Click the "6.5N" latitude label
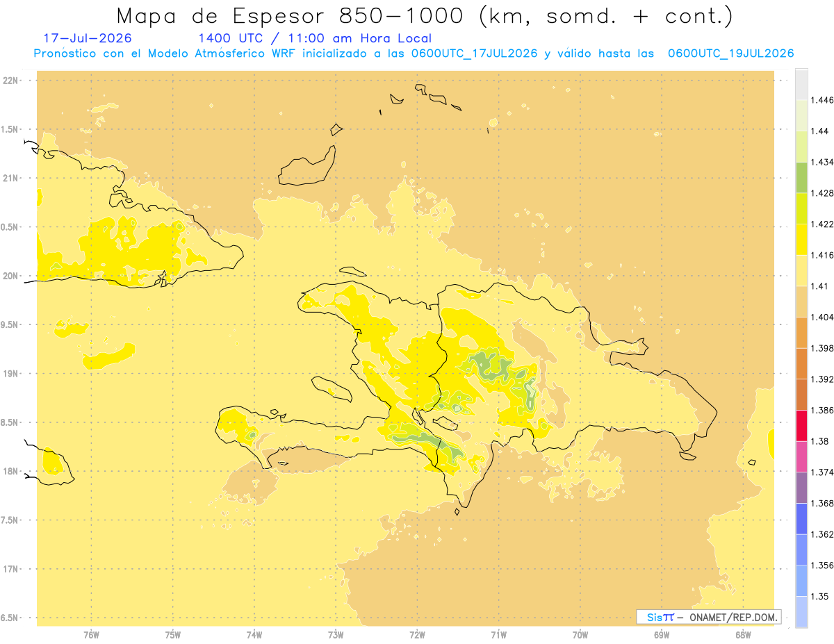834x644 pixels. [x=9, y=618]
